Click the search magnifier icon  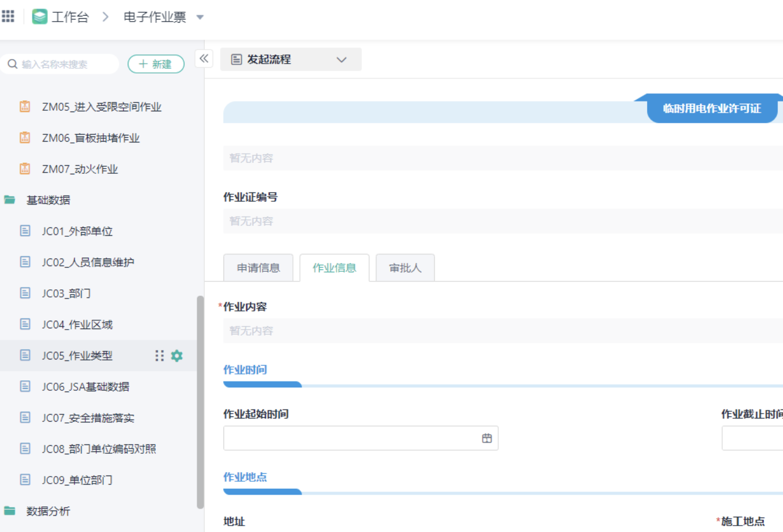coord(12,64)
